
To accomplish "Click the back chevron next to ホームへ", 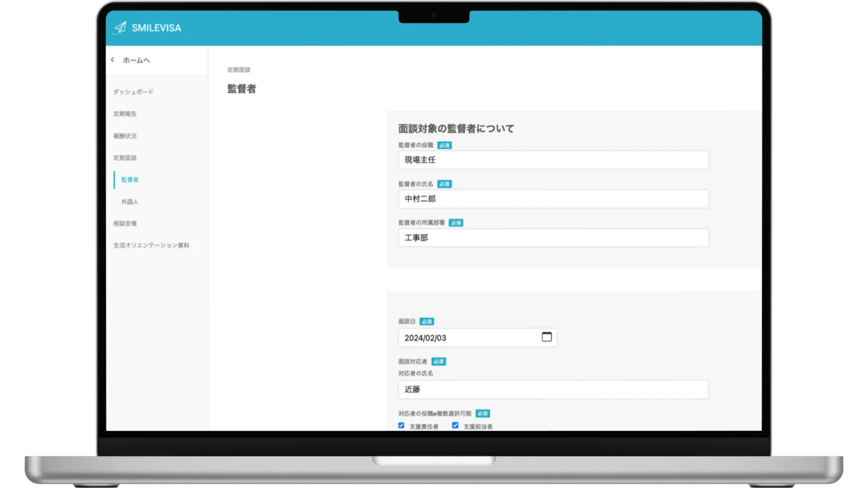I will pyautogui.click(x=113, y=60).
